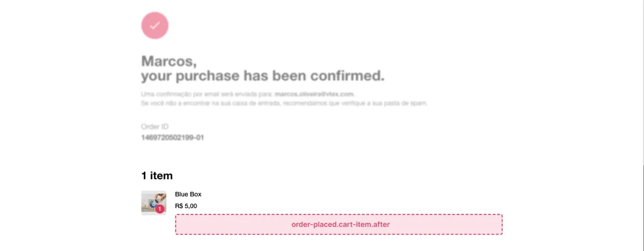Click the R$ 5,00 price
Image resolution: width=644 pixels, height=251 pixels.
pos(186,206)
